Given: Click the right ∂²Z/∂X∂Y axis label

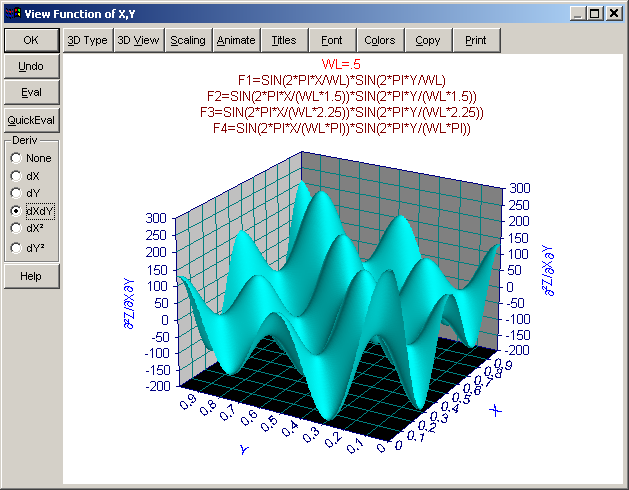Looking at the screenshot, I should 548,270.
